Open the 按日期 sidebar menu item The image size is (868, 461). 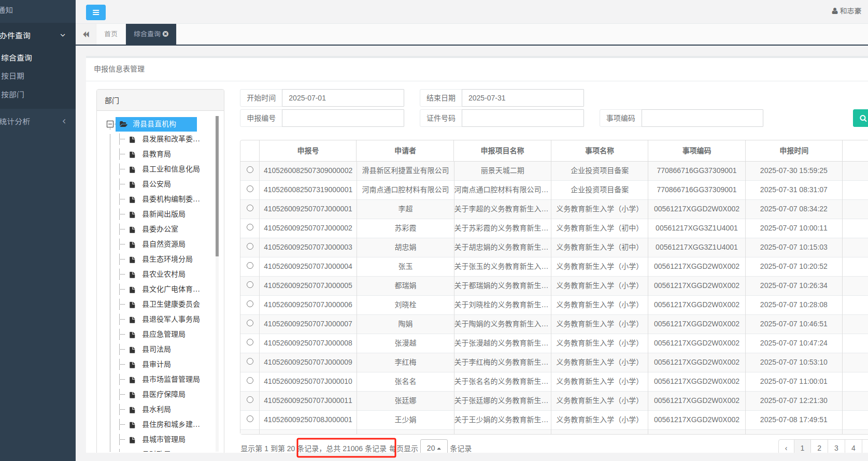click(13, 76)
